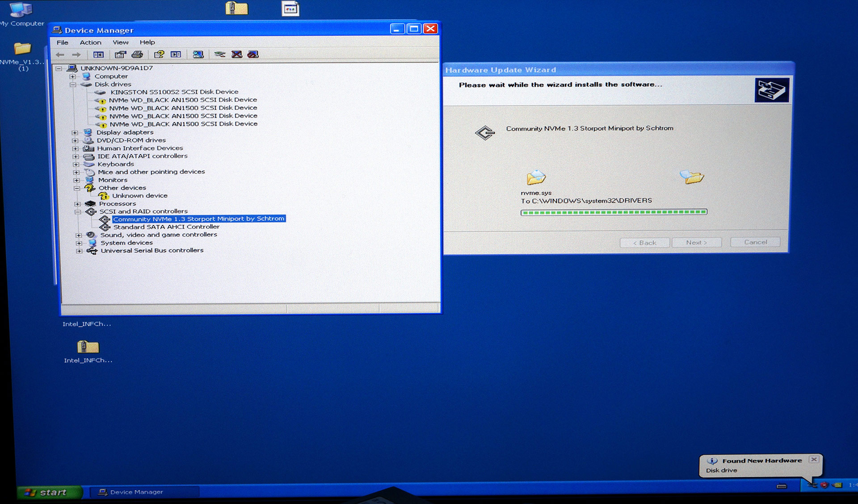The width and height of the screenshot is (858, 504).
Task: Click Cancel in Hardware Update Wizard
Action: pyautogui.click(x=755, y=242)
